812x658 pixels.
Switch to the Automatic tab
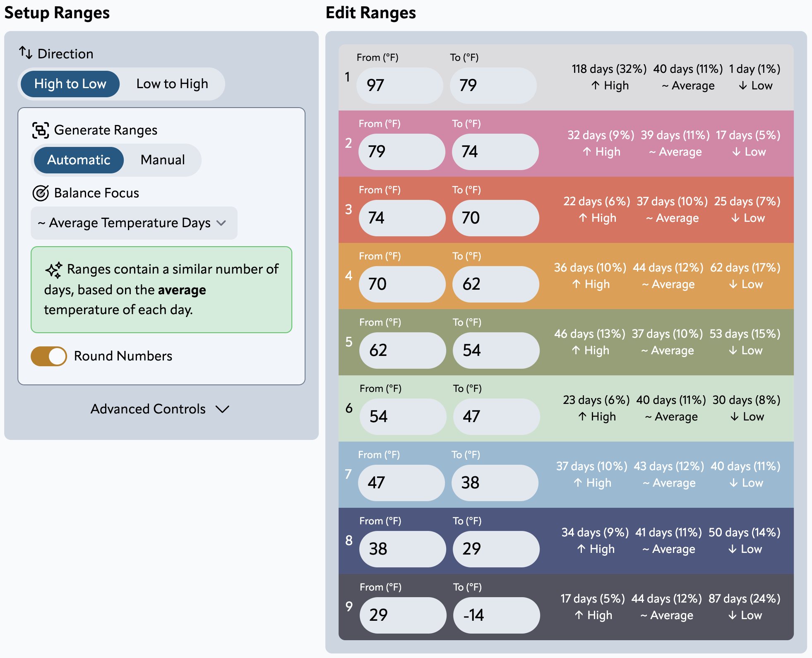78,160
